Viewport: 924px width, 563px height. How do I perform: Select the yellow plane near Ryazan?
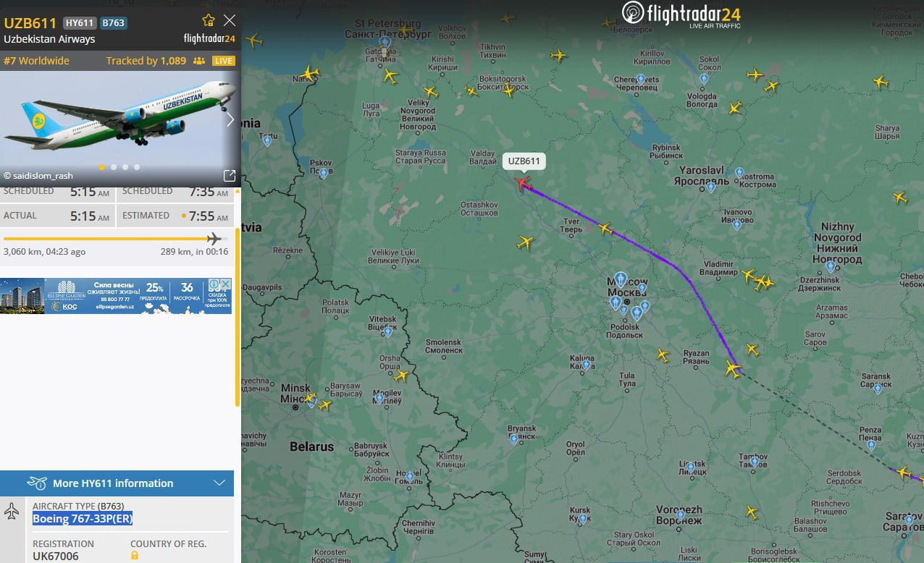(733, 370)
